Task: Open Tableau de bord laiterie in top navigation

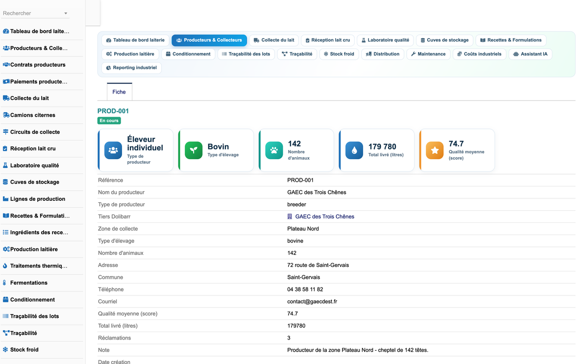Action: click(135, 40)
